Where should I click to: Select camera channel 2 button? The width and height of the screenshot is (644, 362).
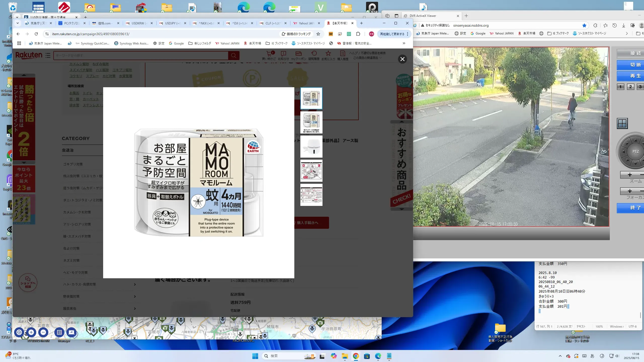coord(630,87)
